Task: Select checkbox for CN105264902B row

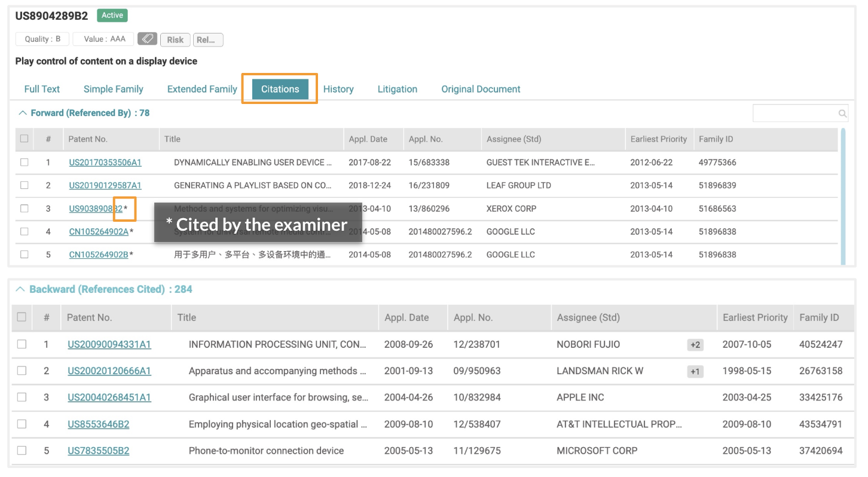Action: pos(24,254)
